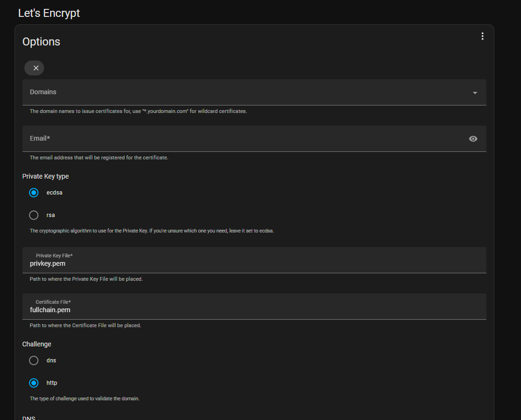Click the challenge type description text
Viewport: 521px width, 420px height.
click(x=84, y=398)
